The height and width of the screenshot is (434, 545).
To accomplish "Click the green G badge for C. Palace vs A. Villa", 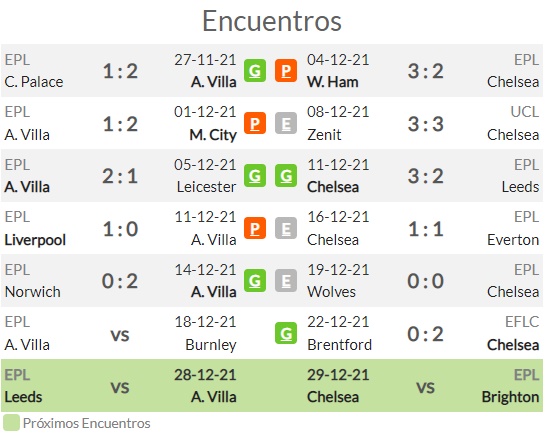I will (x=255, y=71).
